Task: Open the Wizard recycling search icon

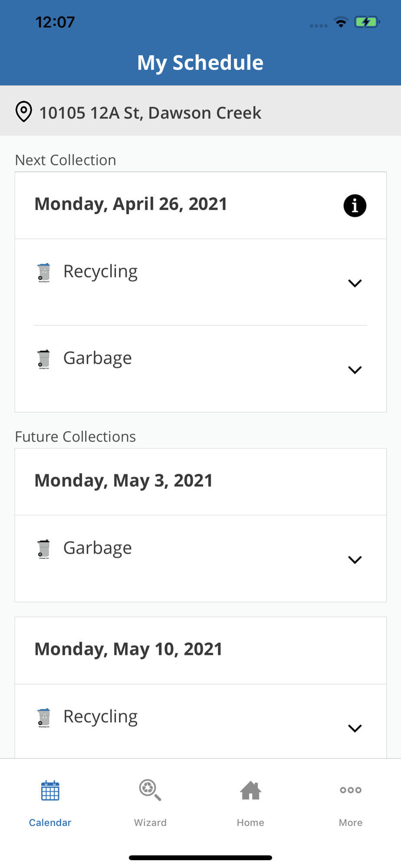Action: click(150, 790)
